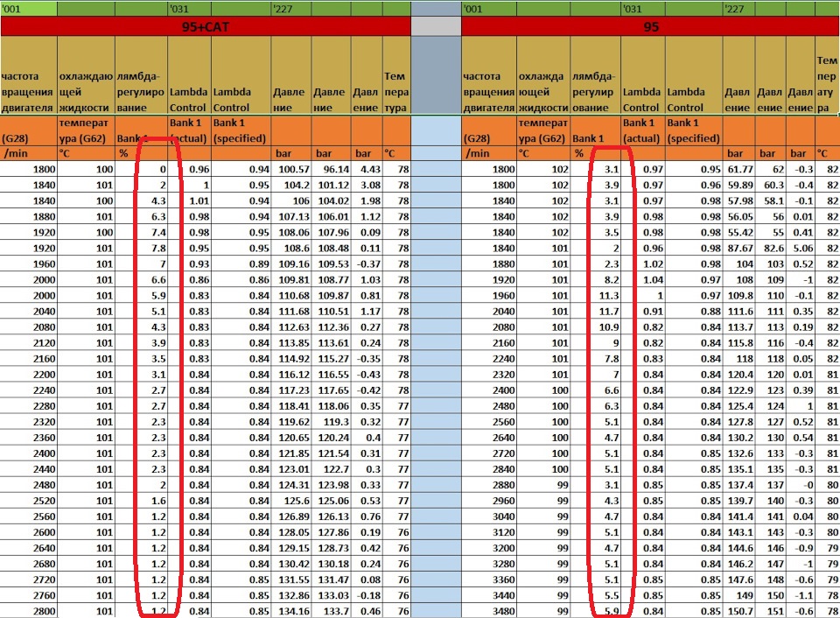The image size is (840, 618).
Task: Select the 125.06 cell
Action: coord(331,501)
